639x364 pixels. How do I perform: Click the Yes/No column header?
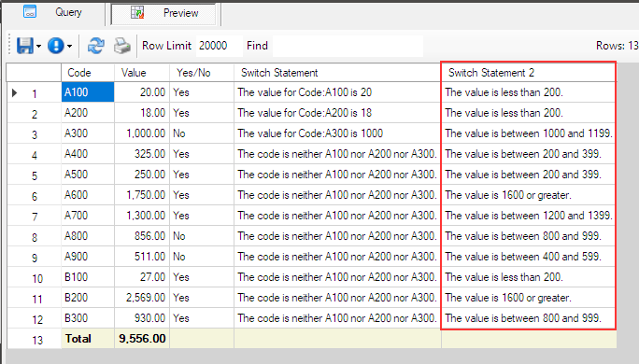[x=202, y=73]
